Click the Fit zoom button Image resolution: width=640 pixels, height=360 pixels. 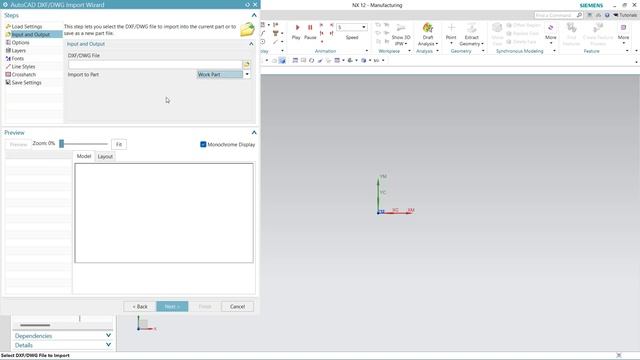pos(119,144)
